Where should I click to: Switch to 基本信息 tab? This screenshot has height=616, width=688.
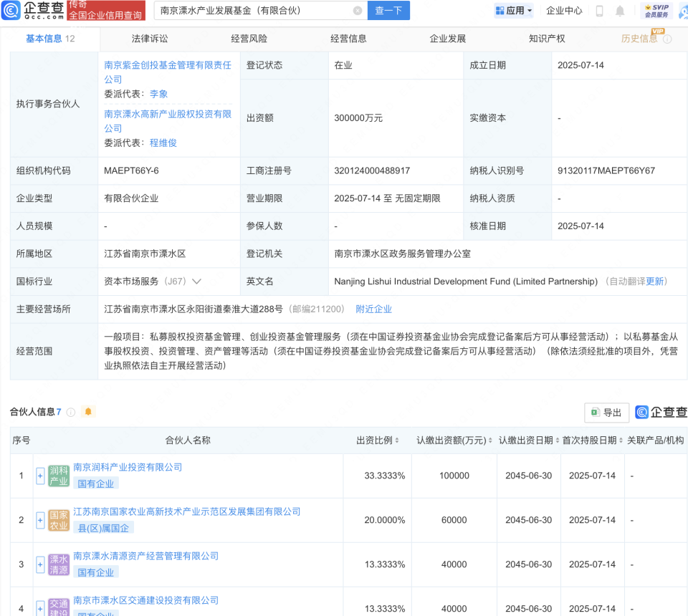tap(50, 39)
